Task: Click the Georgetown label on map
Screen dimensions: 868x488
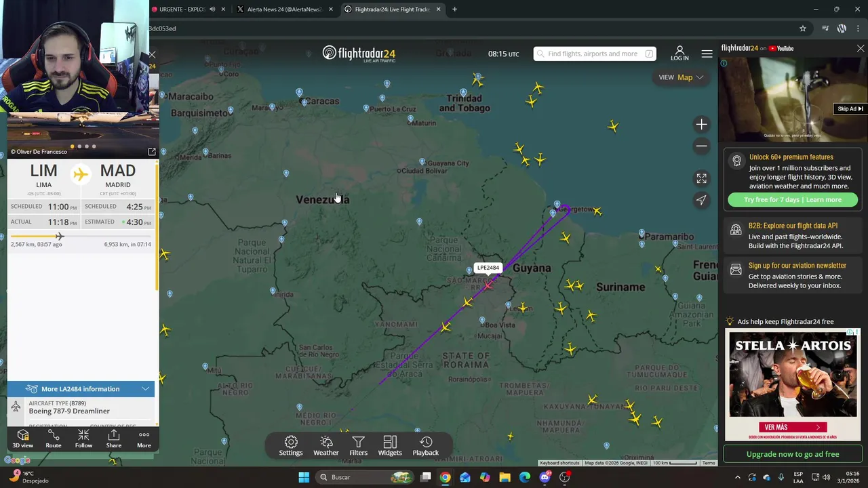Action: coord(575,209)
